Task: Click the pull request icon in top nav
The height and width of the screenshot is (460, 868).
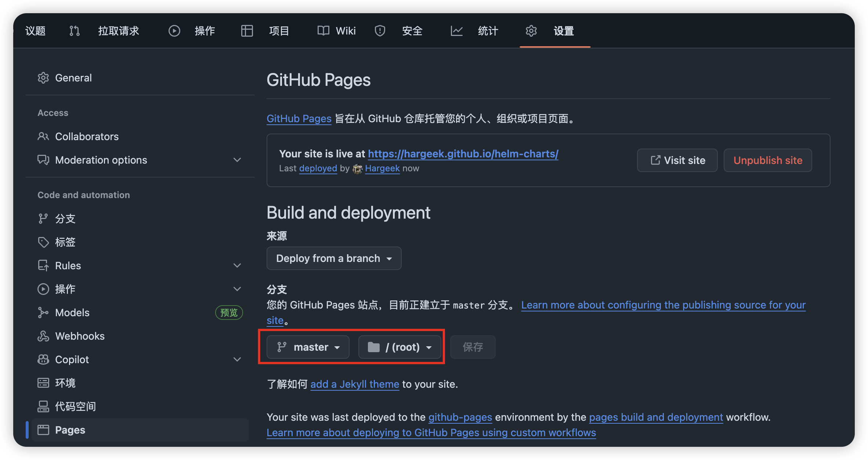Action: pyautogui.click(x=75, y=31)
